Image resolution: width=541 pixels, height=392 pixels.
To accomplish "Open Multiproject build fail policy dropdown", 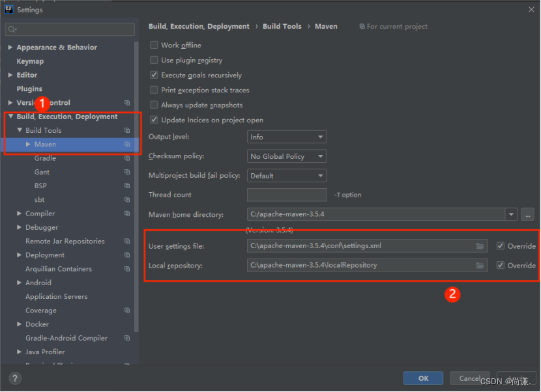I will tap(287, 175).
